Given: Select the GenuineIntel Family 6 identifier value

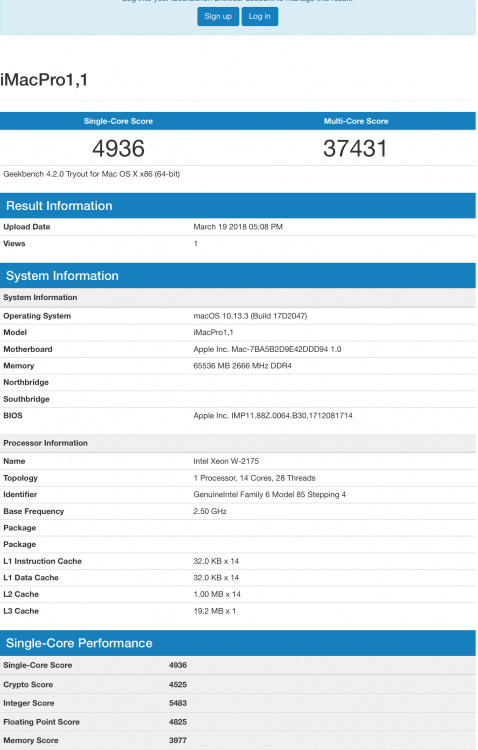Looking at the screenshot, I should [x=270, y=495].
